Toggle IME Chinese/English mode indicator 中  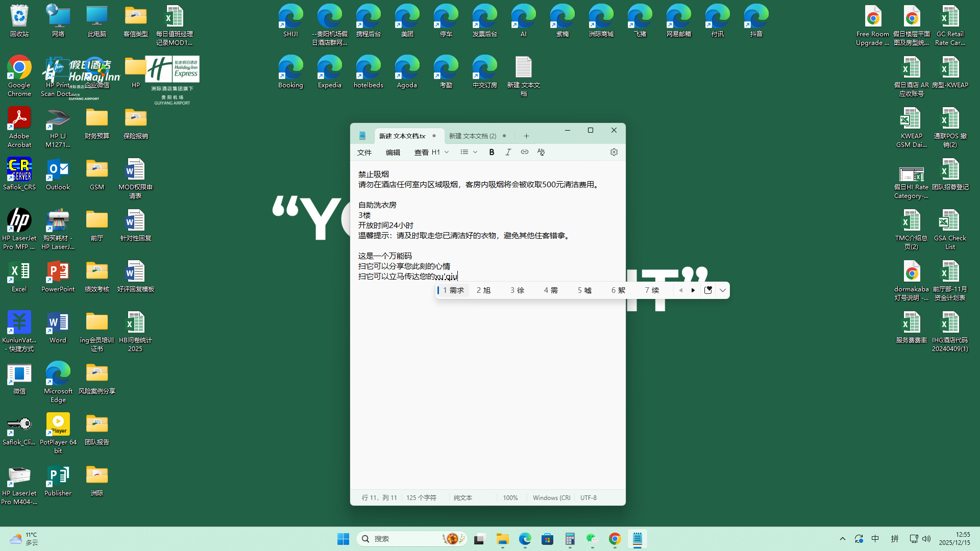875,539
